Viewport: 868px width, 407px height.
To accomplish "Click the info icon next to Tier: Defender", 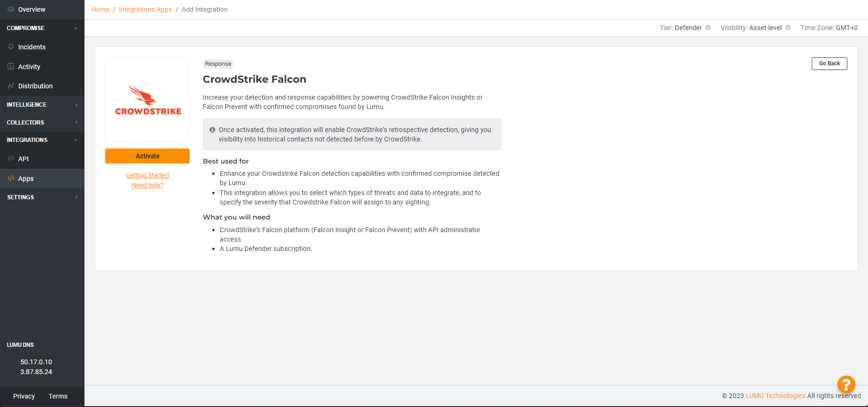I will (708, 28).
